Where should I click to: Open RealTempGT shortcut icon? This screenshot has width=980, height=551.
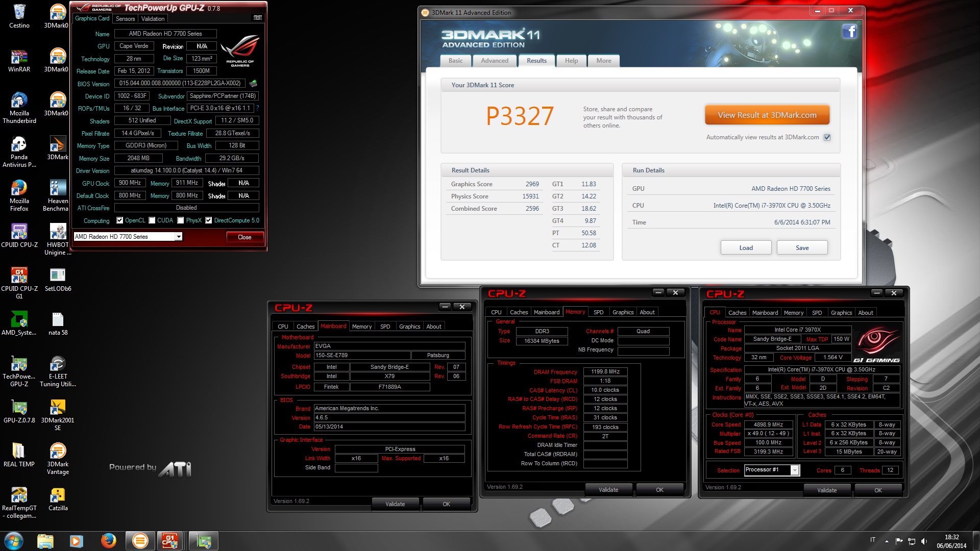19,503
